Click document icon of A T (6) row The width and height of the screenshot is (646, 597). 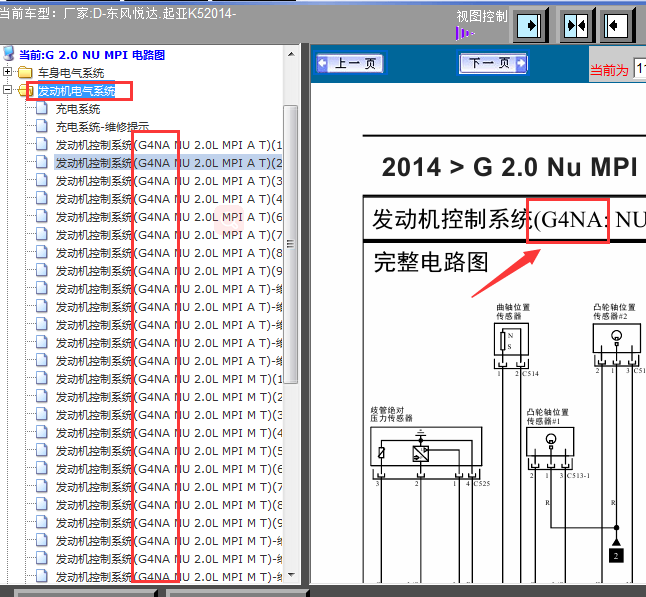(41, 216)
